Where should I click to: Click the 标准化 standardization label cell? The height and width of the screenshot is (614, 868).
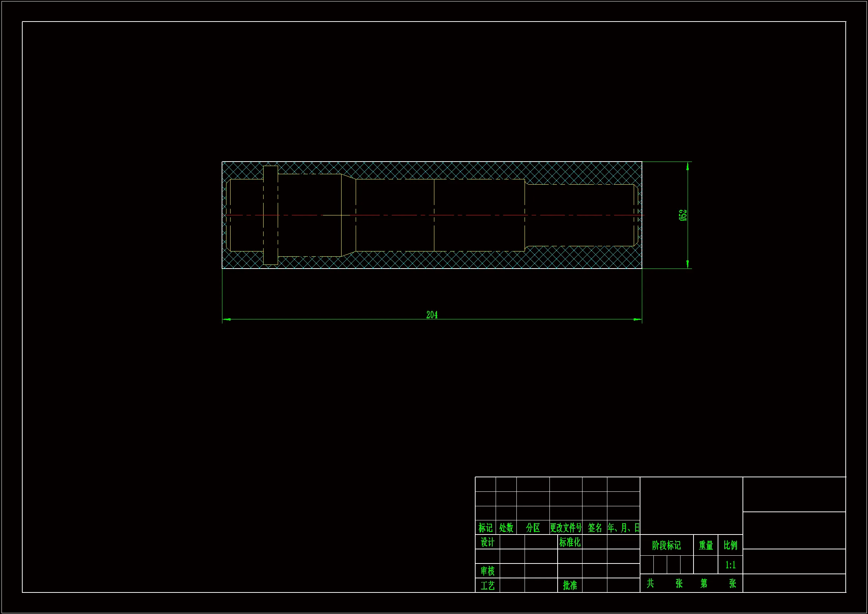pos(570,542)
